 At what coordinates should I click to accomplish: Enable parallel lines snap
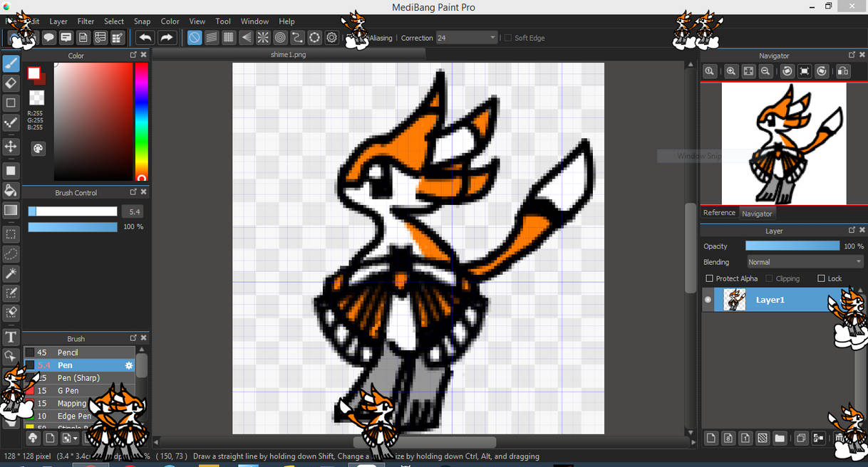coord(212,38)
